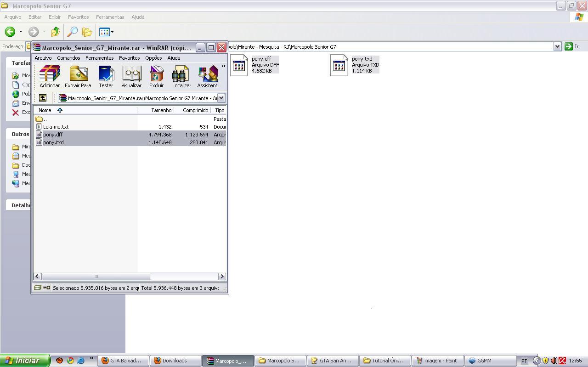Open Explorer Exibir menu
This screenshot has height=367, width=588.
[x=55, y=17]
